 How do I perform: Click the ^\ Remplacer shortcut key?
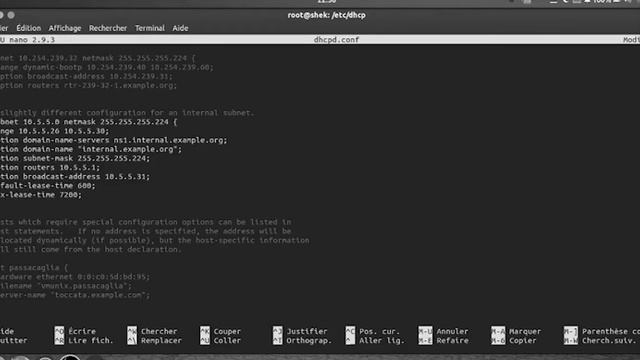click(x=132, y=340)
